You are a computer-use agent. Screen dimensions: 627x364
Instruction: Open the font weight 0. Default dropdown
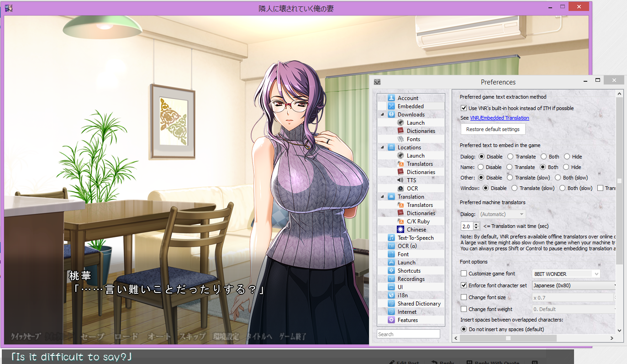(574, 309)
